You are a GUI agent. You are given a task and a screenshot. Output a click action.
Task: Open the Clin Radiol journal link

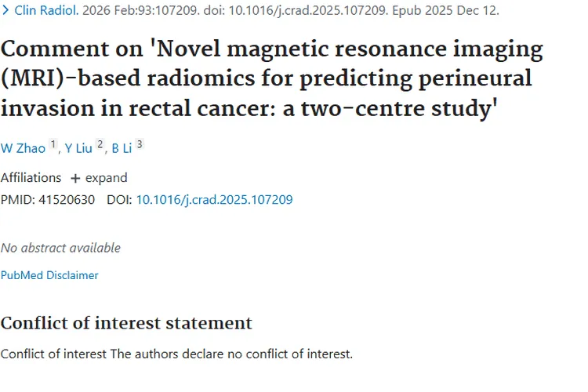tap(42, 11)
